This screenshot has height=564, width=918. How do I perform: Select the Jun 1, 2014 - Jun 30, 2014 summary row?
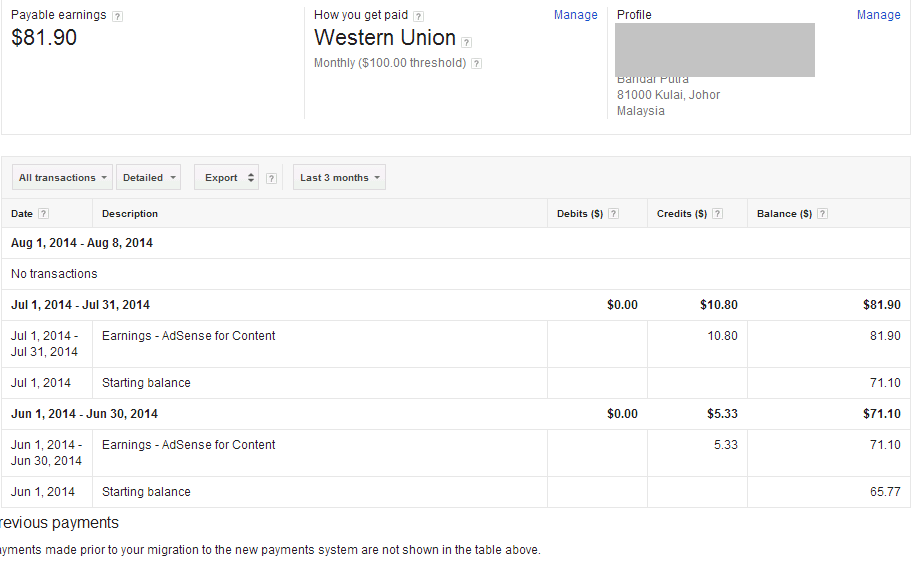(x=84, y=414)
